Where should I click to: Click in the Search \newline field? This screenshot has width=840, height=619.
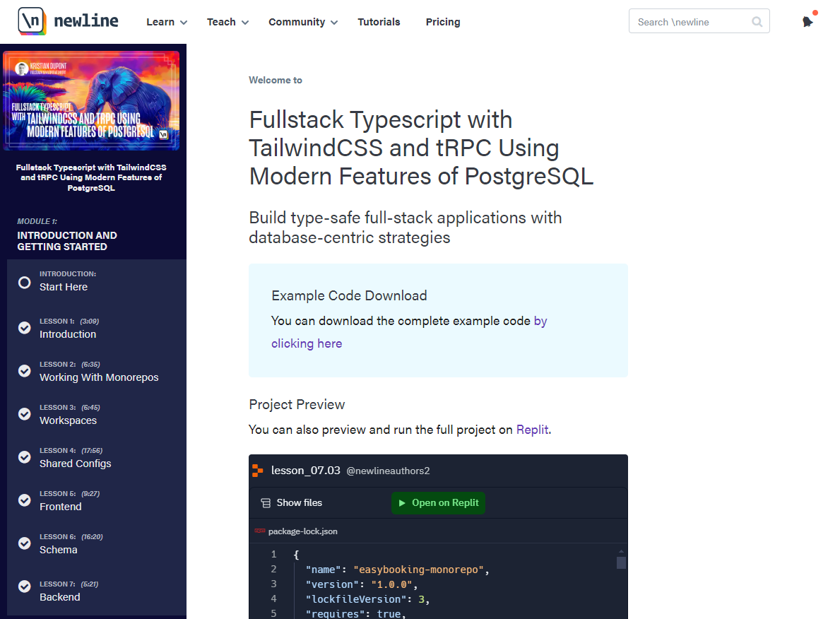[x=699, y=21]
